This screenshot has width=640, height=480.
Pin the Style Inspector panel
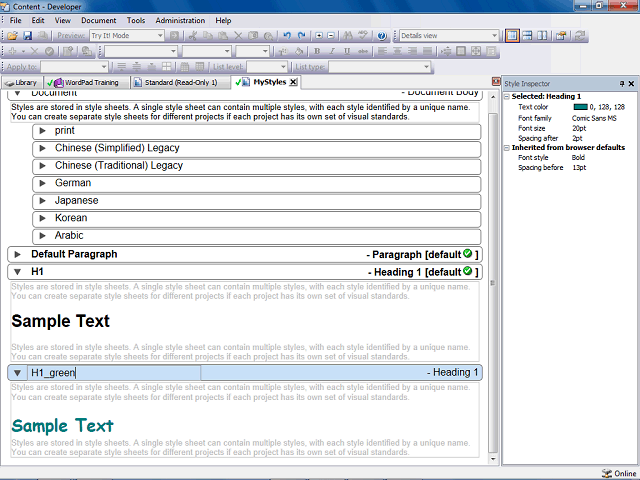click(622, 84)
